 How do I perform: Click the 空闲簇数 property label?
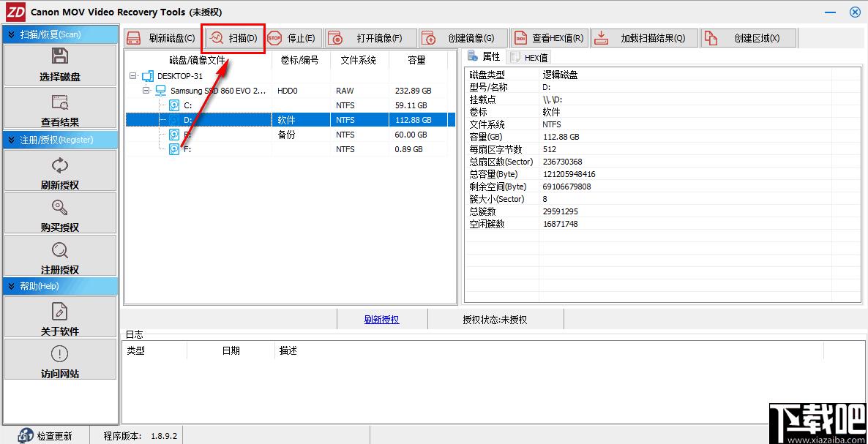click(487, 224)
